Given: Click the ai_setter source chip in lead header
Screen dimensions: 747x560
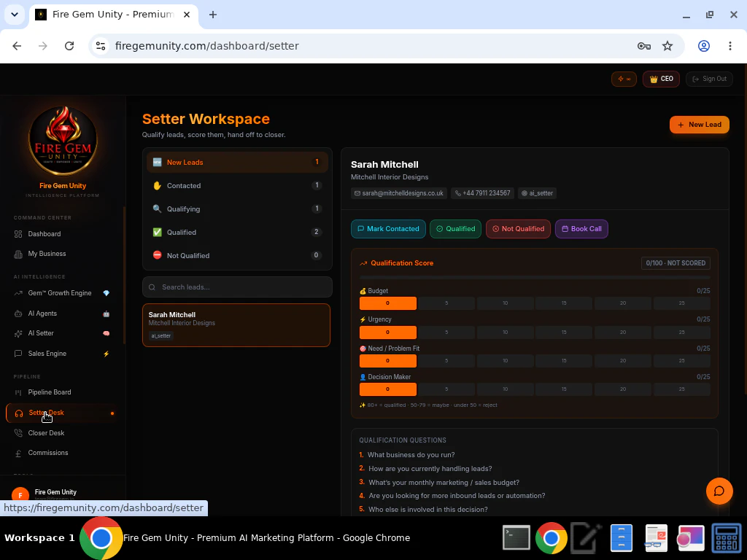Looking at the screenshot, I should pyautogui.click(x=537, y=193).
